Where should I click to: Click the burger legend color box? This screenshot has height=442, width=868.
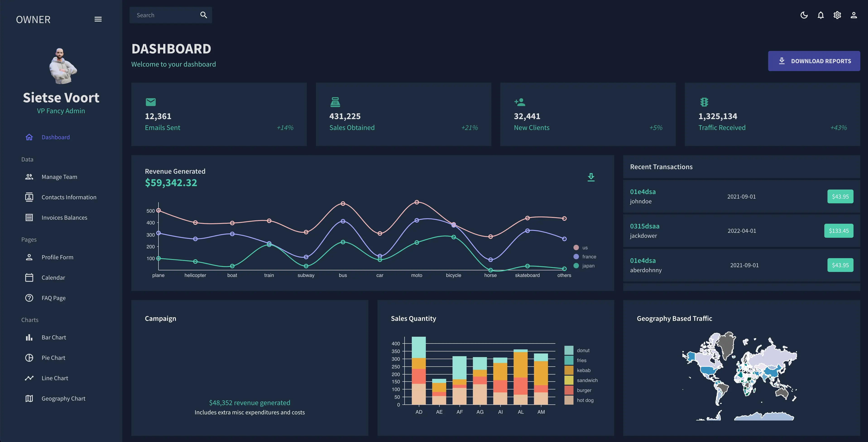[569, 390]
